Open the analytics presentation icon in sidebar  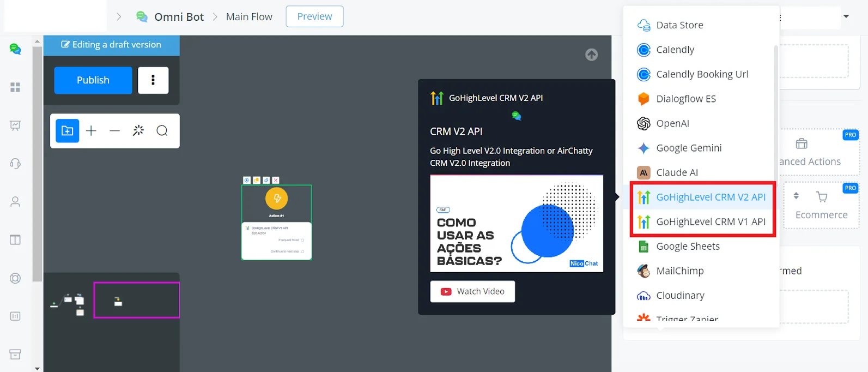point(15,125)
